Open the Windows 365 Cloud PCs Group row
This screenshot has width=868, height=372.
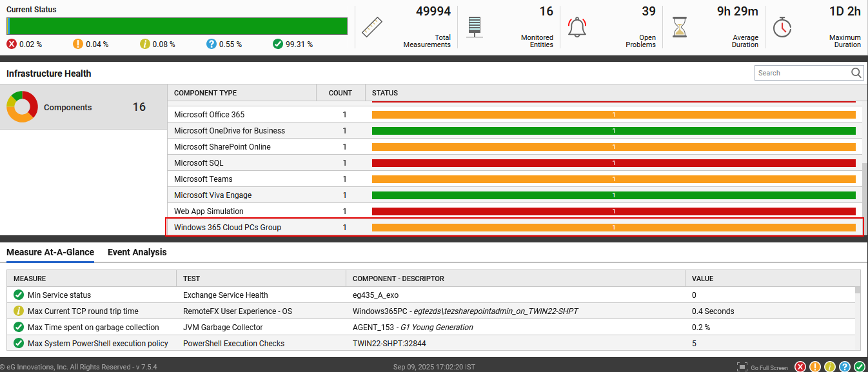(x=228, y=227)
